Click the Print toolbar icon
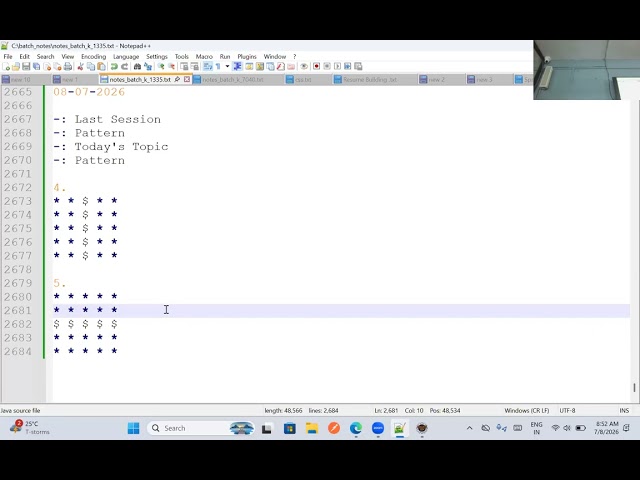Screen dimensions: 640x480 tap(68, 66)
